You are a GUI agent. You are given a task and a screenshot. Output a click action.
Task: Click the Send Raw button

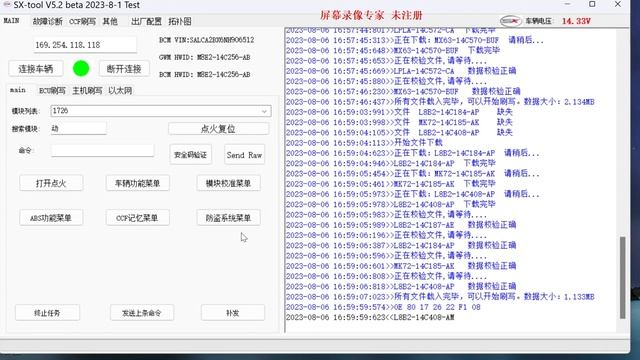[244, 155]
